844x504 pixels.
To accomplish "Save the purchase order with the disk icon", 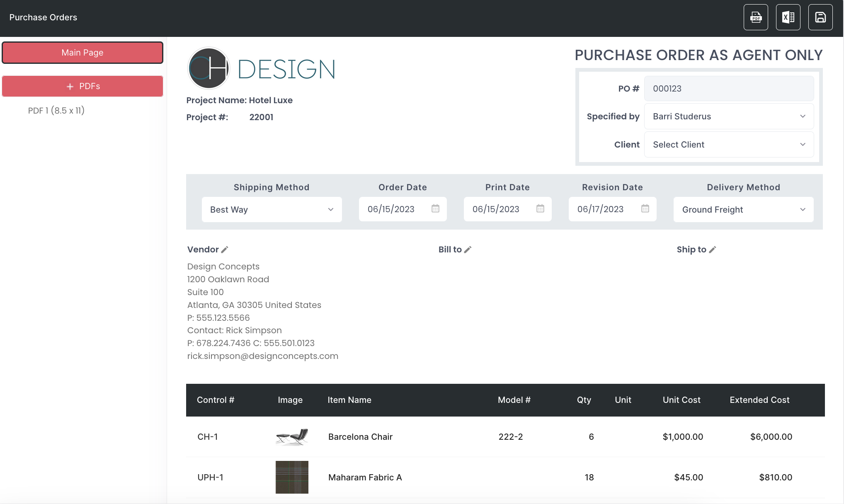I will click(x=820, y=17).
